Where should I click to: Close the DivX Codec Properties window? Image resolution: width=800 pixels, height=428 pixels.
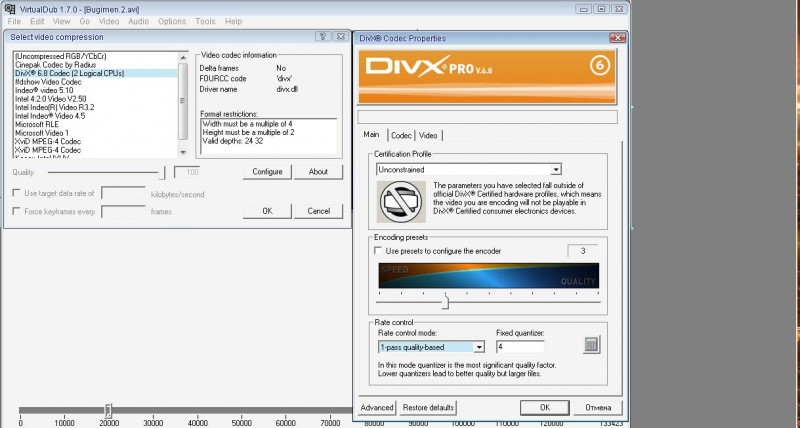(x=617, y=38)
